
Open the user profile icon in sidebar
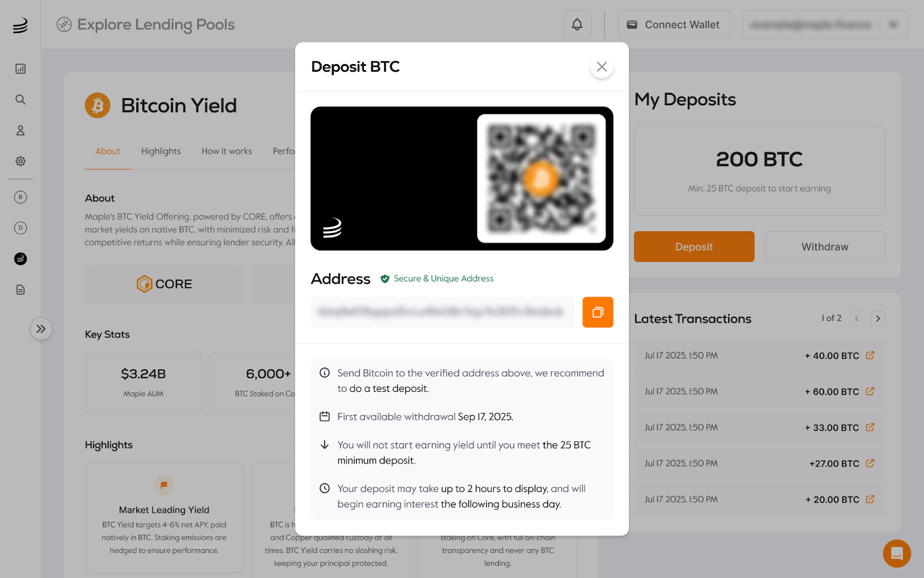(x=20, y=131)
